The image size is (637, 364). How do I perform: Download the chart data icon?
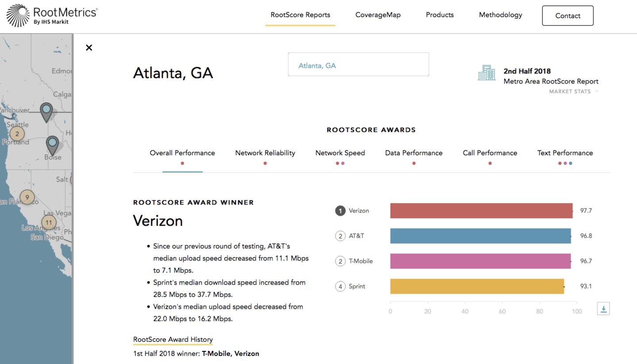tap(603, 309)
